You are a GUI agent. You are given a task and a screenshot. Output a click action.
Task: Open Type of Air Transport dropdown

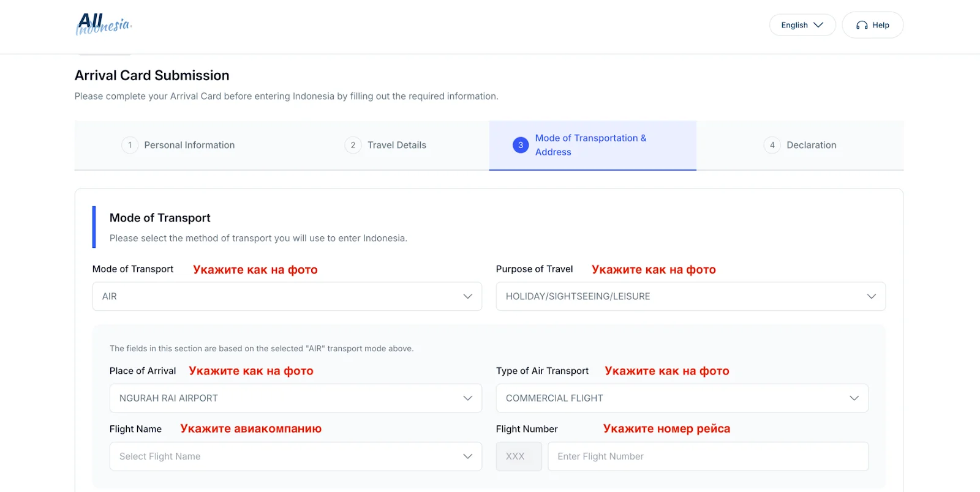click(x=682, y=398)
